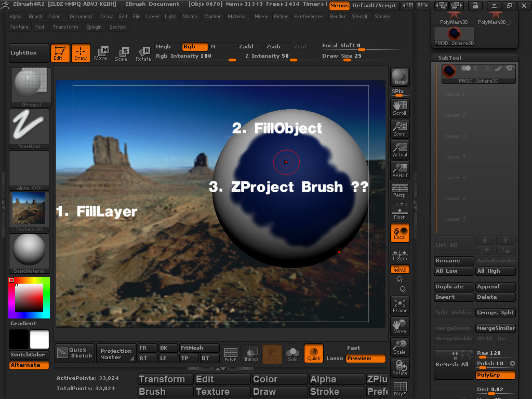Click the Quick Sketch button
Image resolution: width=532 pixels, height=399 pixels.
[74, 353]
